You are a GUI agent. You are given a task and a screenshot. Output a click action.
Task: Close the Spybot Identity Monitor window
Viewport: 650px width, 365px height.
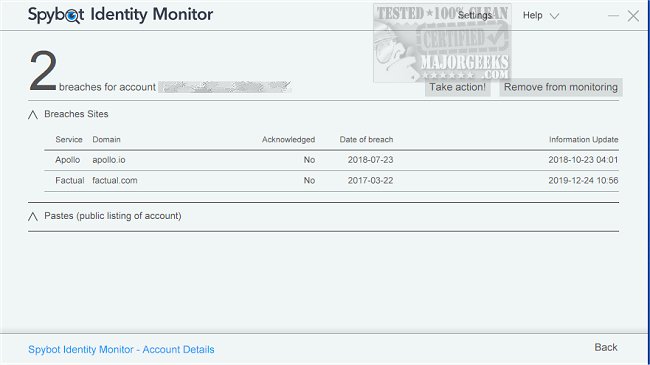tap(633, 16)
